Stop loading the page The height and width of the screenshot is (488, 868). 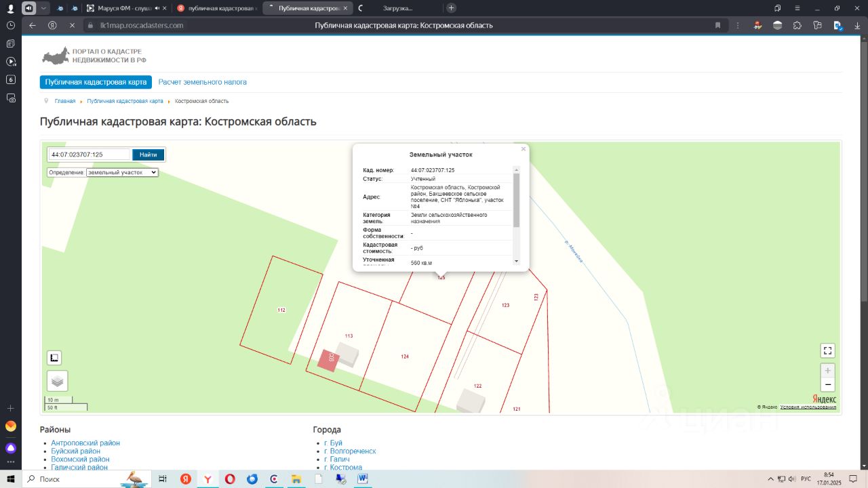[72, 25]
